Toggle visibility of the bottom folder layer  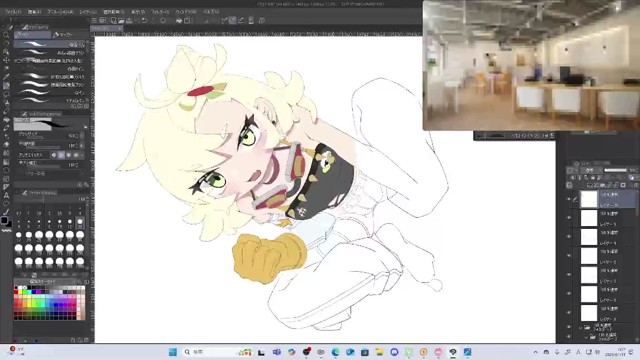(569, 337)
